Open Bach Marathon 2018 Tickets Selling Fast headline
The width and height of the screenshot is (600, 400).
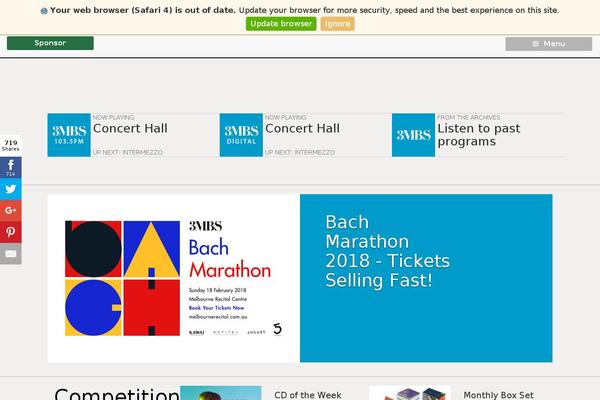click(x=387, y=251)
